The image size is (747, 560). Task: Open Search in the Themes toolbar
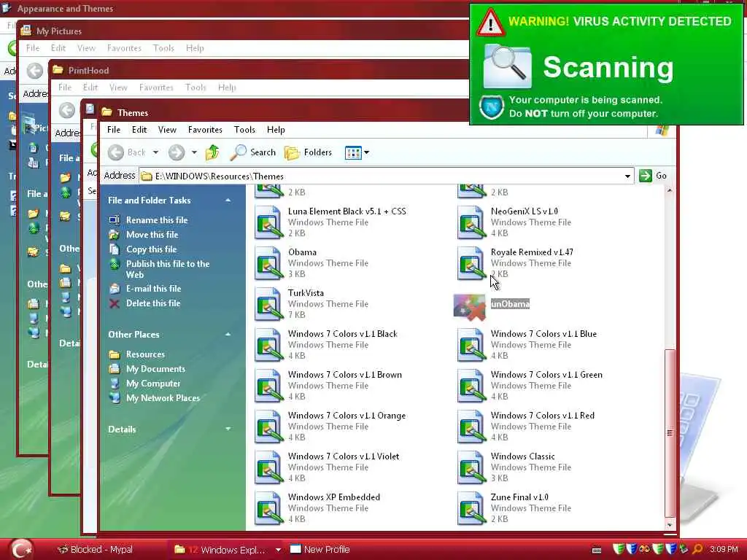pos(253,152)
